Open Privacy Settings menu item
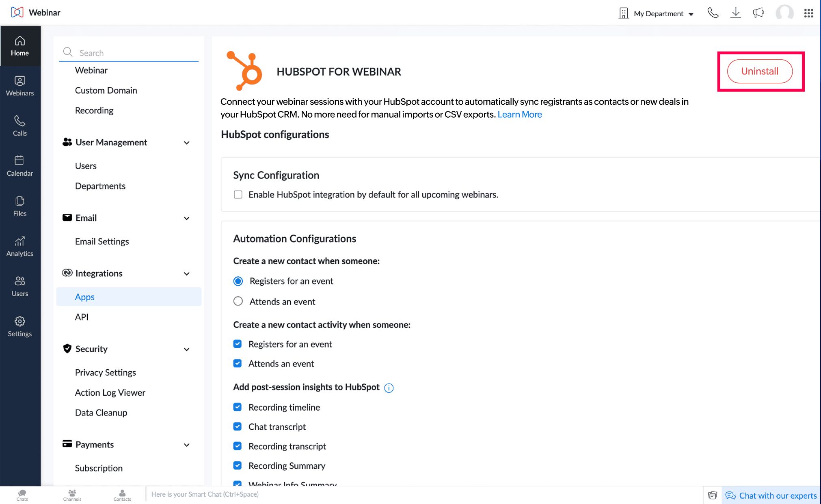Screen dimensions: 821x504 [x=105, y=373]
